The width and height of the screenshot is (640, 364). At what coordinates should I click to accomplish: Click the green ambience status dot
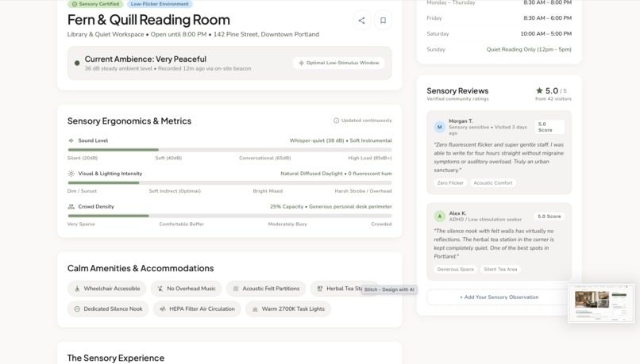pos(77,63)
